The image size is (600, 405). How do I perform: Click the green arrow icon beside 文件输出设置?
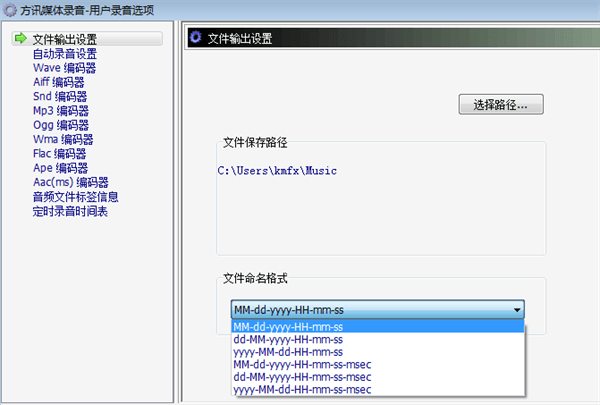tap(19, 39)
